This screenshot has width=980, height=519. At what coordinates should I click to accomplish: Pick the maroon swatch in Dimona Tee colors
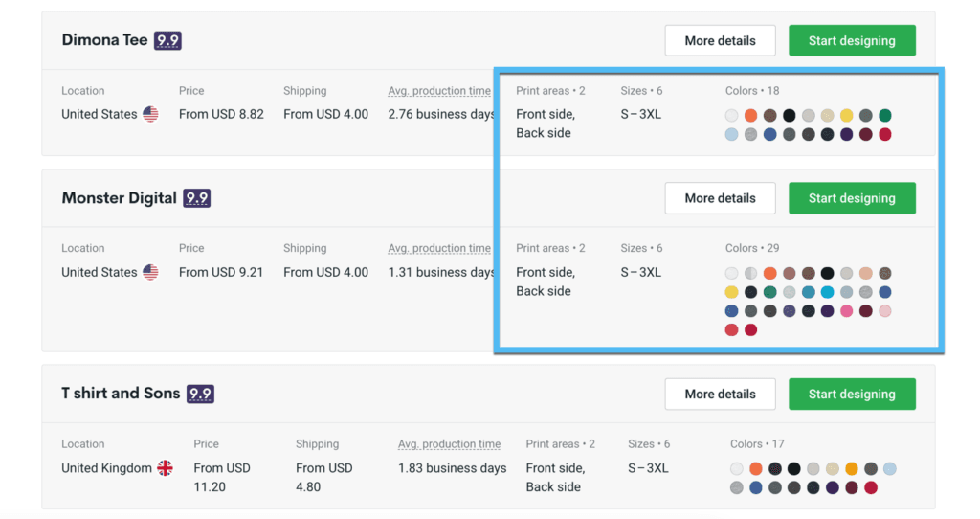[865, 134]
